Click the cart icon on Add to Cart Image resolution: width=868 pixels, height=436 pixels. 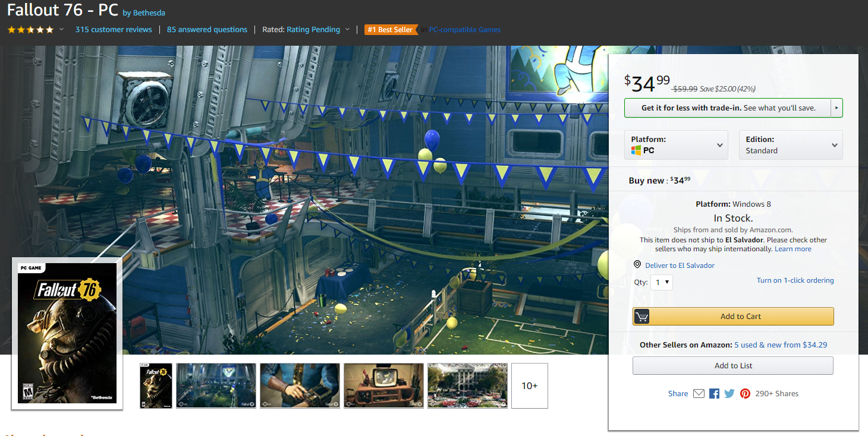pos(641,317)
